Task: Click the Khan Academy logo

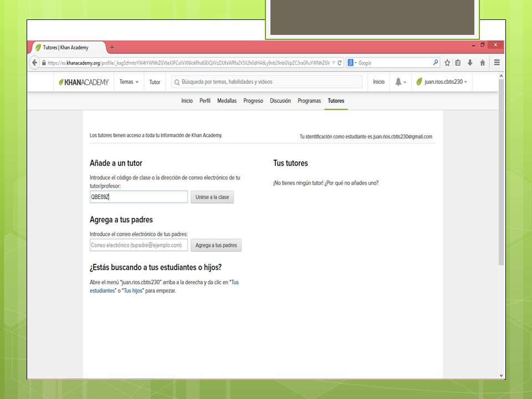Action: point(84,82)
